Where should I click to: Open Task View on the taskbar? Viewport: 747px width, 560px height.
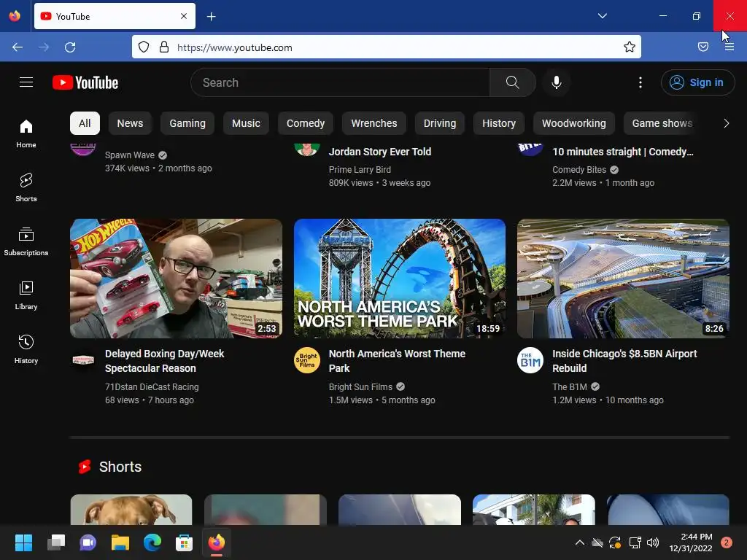coord(56,542)
